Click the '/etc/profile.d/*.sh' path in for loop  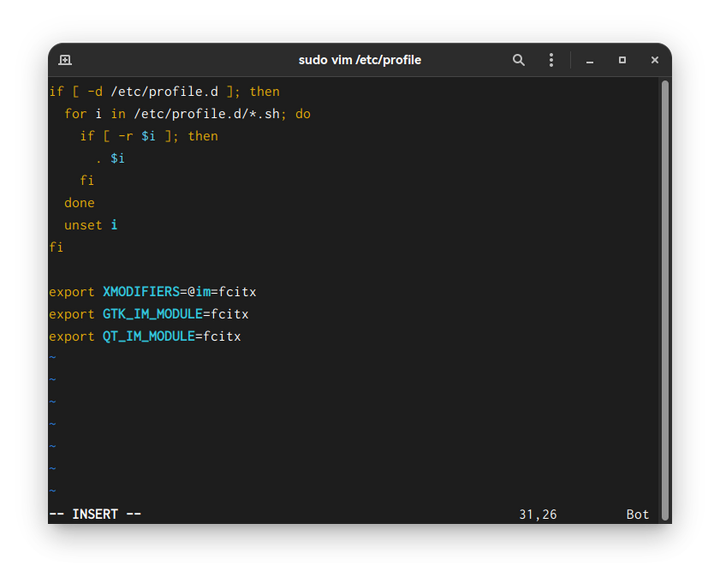click(x=206, y=114)
